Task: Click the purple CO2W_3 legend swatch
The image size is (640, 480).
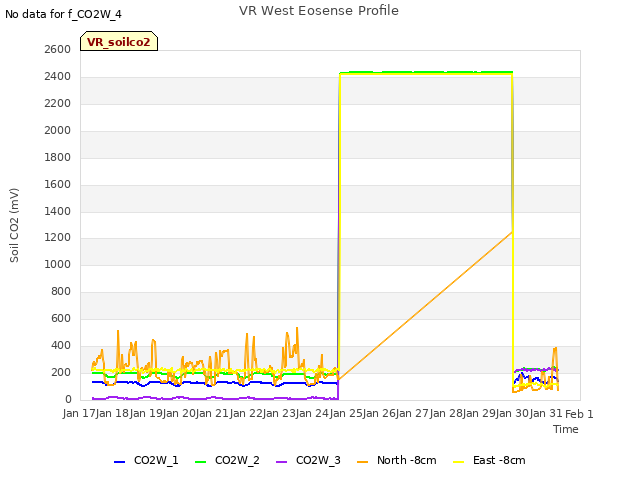Action: click(x=281, y=462)
